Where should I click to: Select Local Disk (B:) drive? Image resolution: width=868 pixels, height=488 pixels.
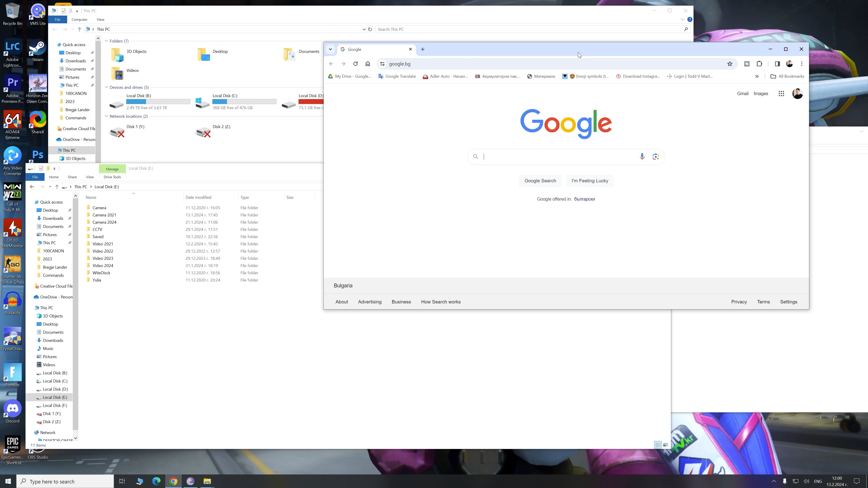(150, 101)
